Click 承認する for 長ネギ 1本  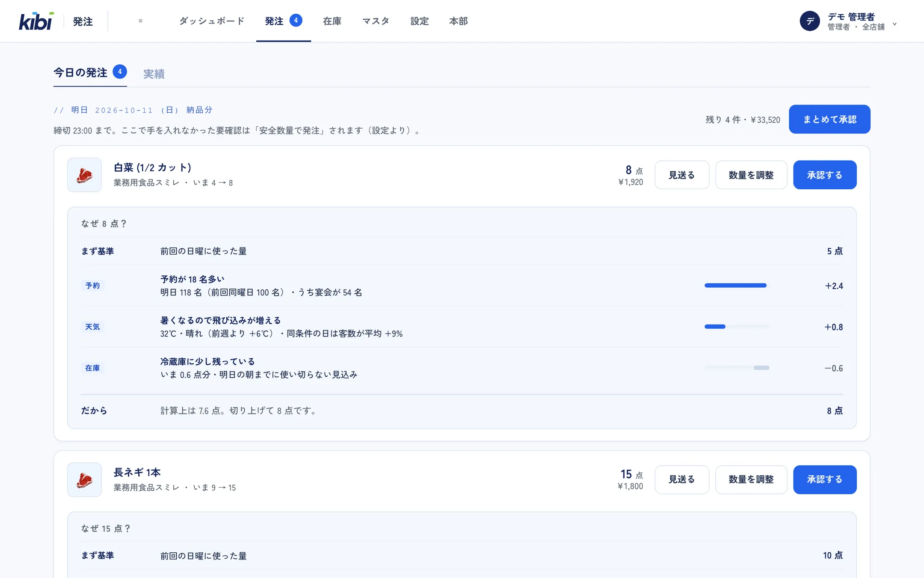click(825, 480)
